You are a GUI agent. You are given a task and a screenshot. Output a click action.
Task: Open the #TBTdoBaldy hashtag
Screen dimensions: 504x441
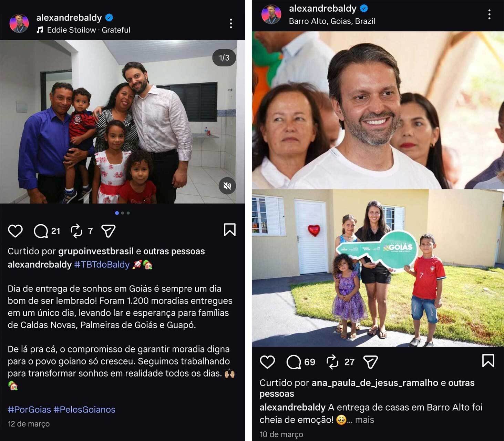(102, 264)
